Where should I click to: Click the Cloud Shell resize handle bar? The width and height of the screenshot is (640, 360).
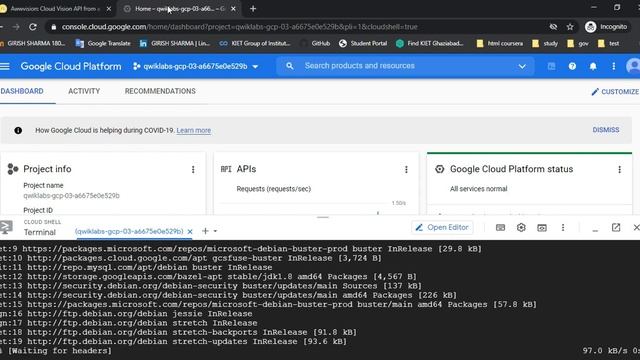click(322, 217)
